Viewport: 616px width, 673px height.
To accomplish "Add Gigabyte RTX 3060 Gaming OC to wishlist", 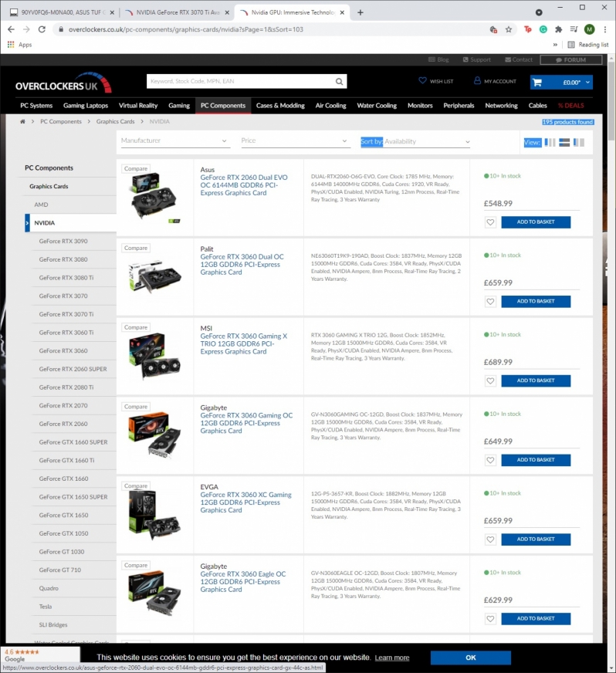I will (x=490, y=460).
